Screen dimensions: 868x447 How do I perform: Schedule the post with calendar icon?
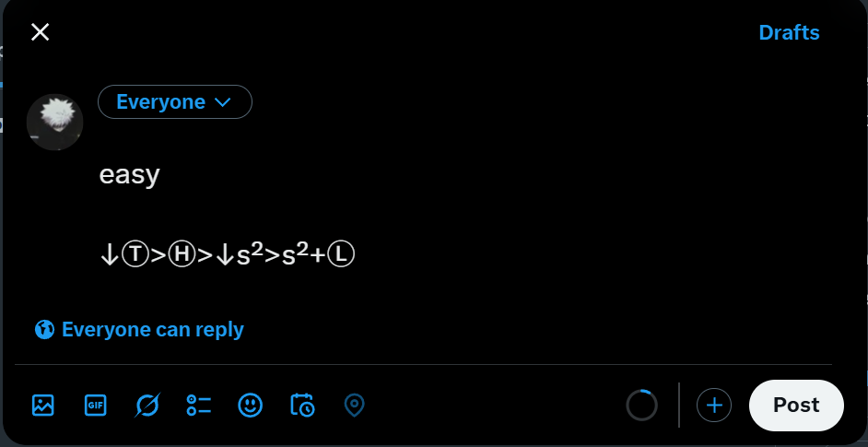[302, 405]
